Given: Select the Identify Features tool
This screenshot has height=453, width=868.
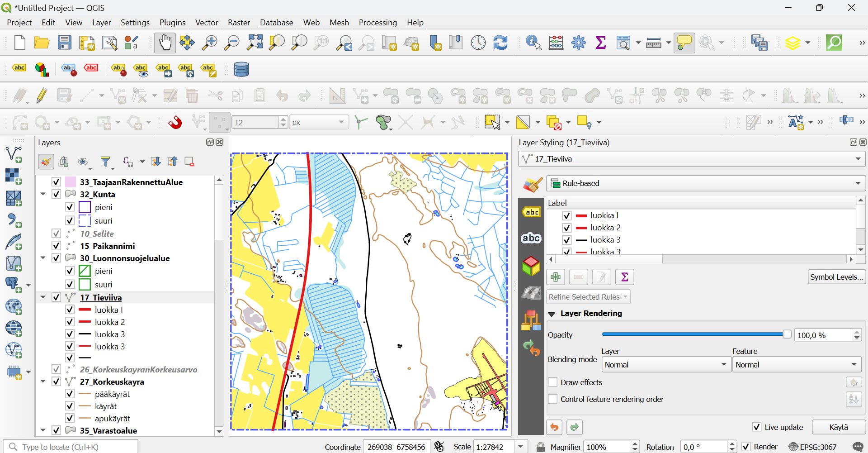Looking at the screenshot, I should 534,43.
